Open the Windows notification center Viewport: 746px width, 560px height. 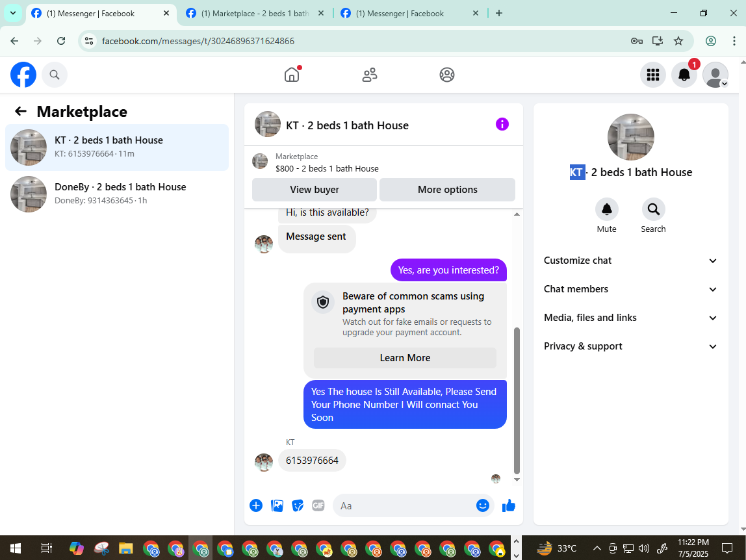[x=727, y=548]
